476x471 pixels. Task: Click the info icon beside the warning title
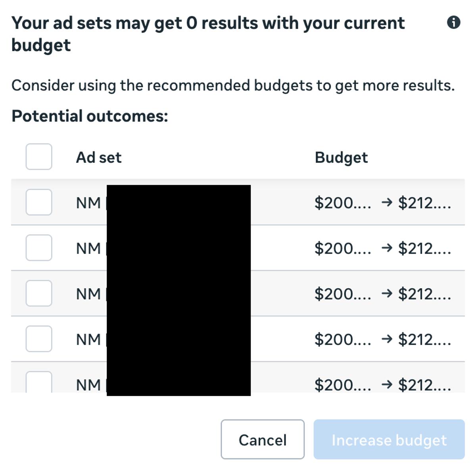[x=455, y=23]
